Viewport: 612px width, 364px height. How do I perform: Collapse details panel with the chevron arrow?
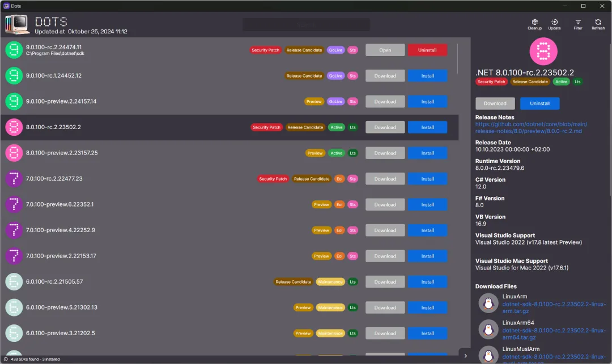click(x=465, y=356)
